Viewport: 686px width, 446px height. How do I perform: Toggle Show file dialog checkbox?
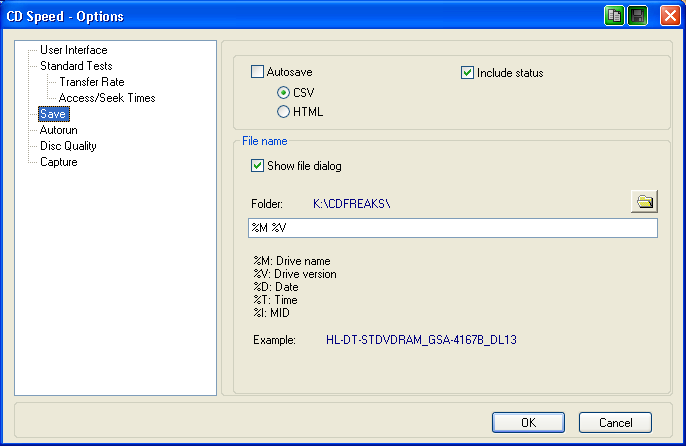[x=257, y=166]
